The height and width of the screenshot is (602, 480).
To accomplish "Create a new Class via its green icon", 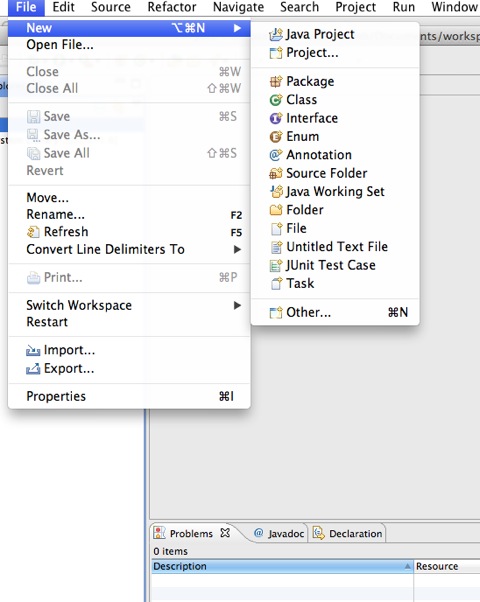I will [x=276, y=100].
